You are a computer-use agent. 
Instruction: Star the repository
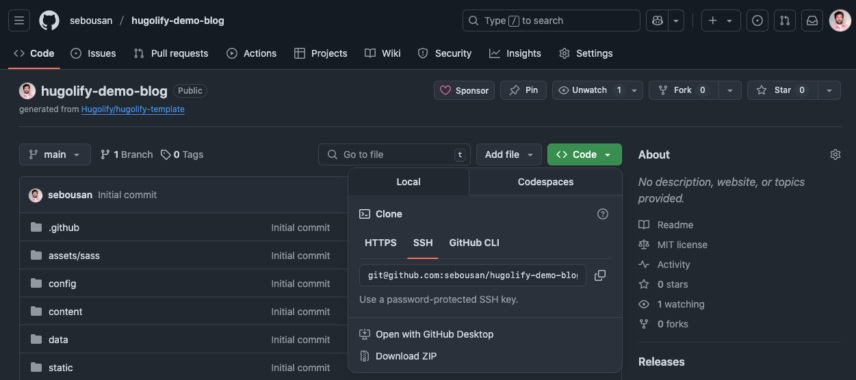click(782, 90)
